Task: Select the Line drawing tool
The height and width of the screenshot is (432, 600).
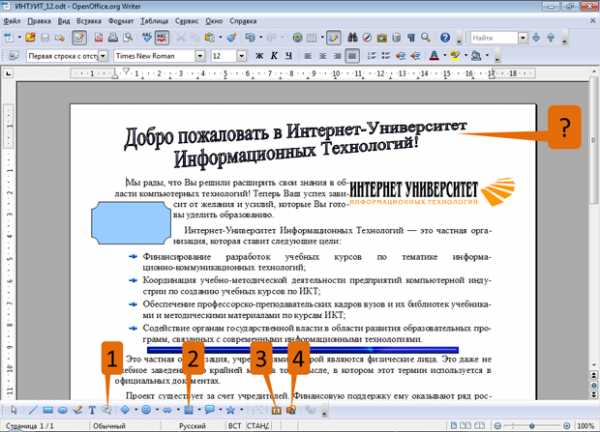Action: (x=33, y=410)
